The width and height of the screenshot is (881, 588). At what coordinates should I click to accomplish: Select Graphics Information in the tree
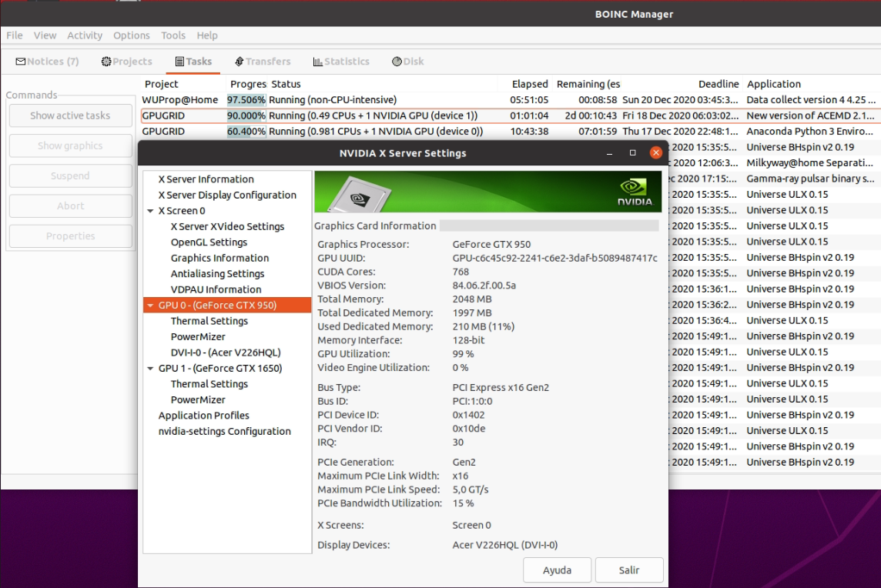coord(219,258)
